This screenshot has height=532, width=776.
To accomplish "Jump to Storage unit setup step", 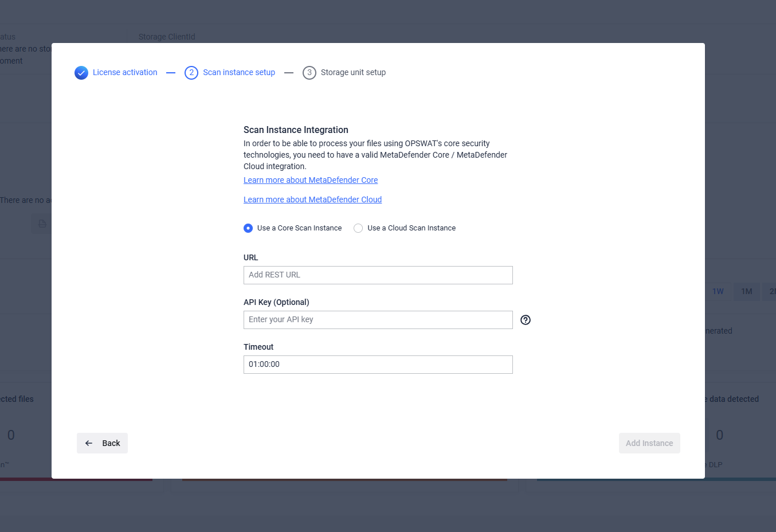I will point(353,72).
